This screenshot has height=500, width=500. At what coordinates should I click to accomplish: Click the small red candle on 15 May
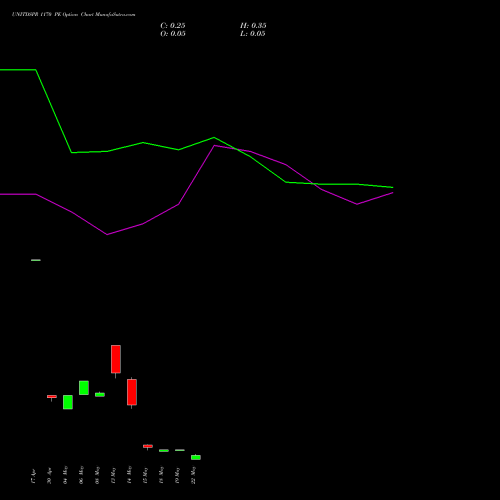[x=148, y=446]
